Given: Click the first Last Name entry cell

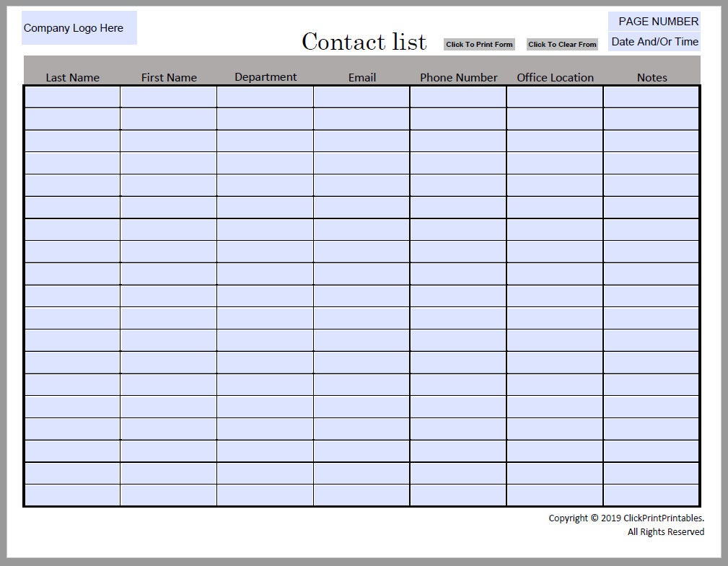Looking at the screenshot, I should point(72,96).
